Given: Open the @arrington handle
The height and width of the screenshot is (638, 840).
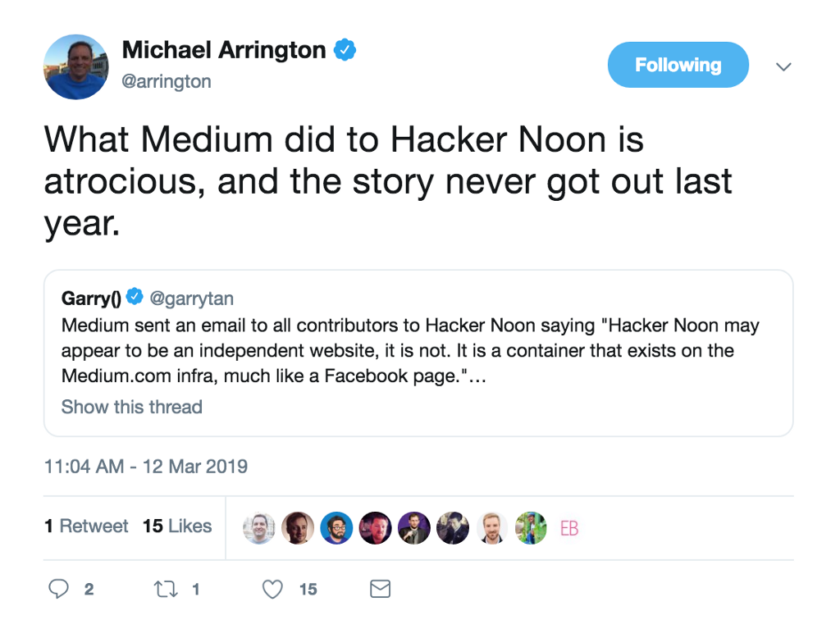Looking at the screenshot, I should (167, 81).
